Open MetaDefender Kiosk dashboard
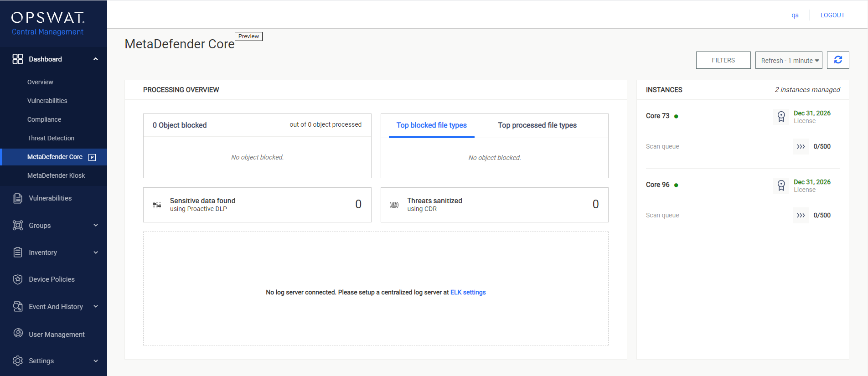 [56, 175]
